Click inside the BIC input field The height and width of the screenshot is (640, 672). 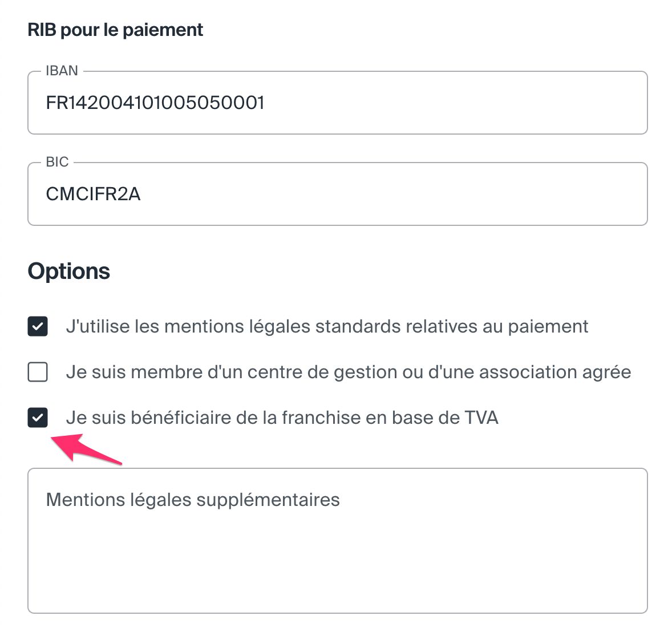[337, 194]
